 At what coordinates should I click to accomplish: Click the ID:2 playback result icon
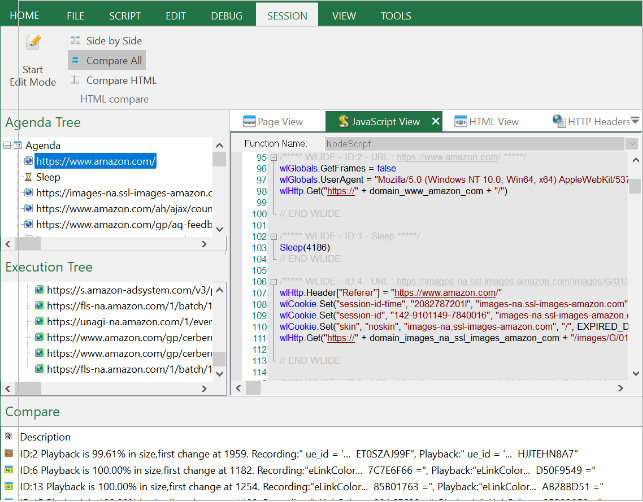tap(9, 454)
